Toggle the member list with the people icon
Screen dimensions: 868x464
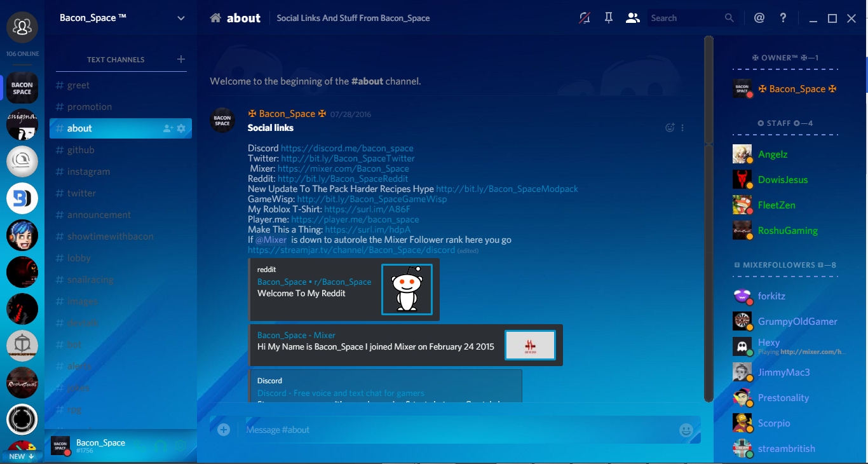632,18
